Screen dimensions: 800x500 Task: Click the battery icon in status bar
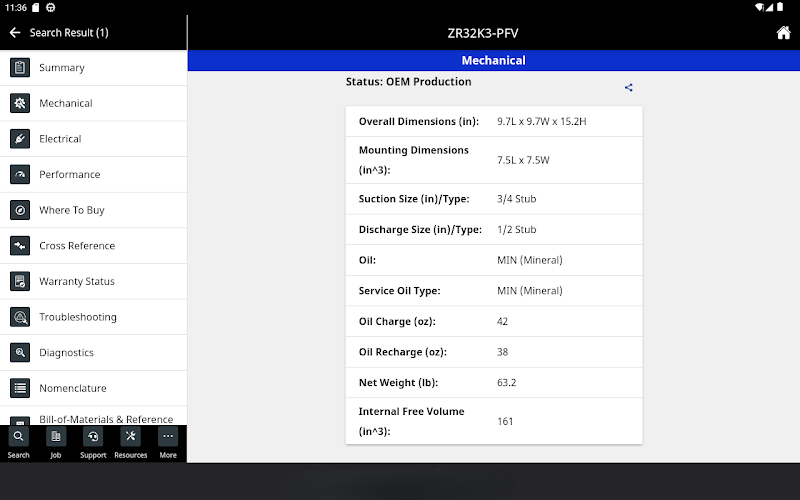point(780,7)
